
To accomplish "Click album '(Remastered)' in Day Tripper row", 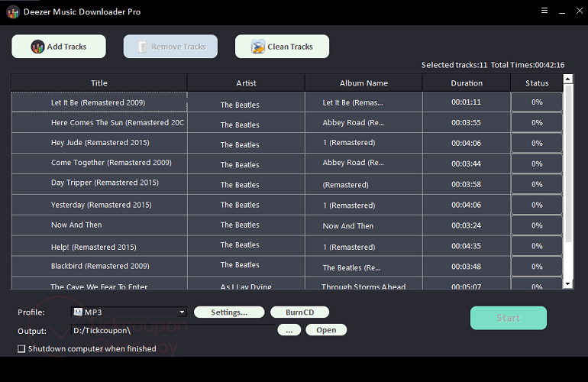I will [x=363, y=185].
